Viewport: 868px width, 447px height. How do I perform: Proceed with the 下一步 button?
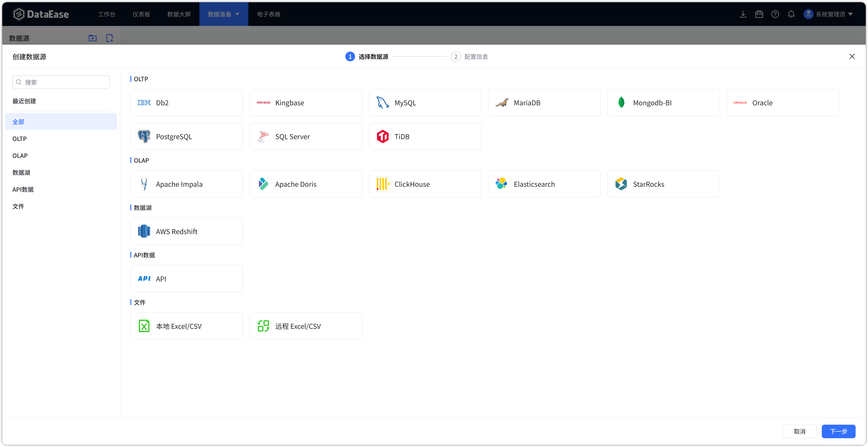(x=838, y=431)
